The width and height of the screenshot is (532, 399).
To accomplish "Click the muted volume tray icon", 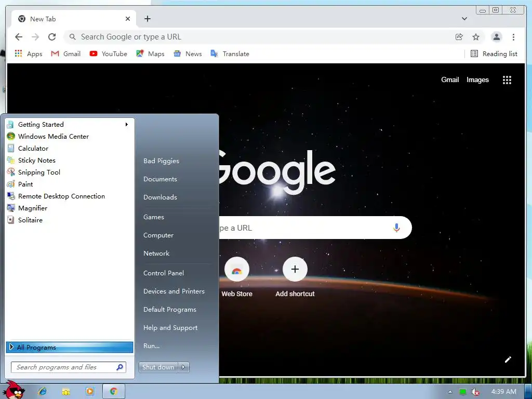I will pyautogui.click(x=475, y=392).
